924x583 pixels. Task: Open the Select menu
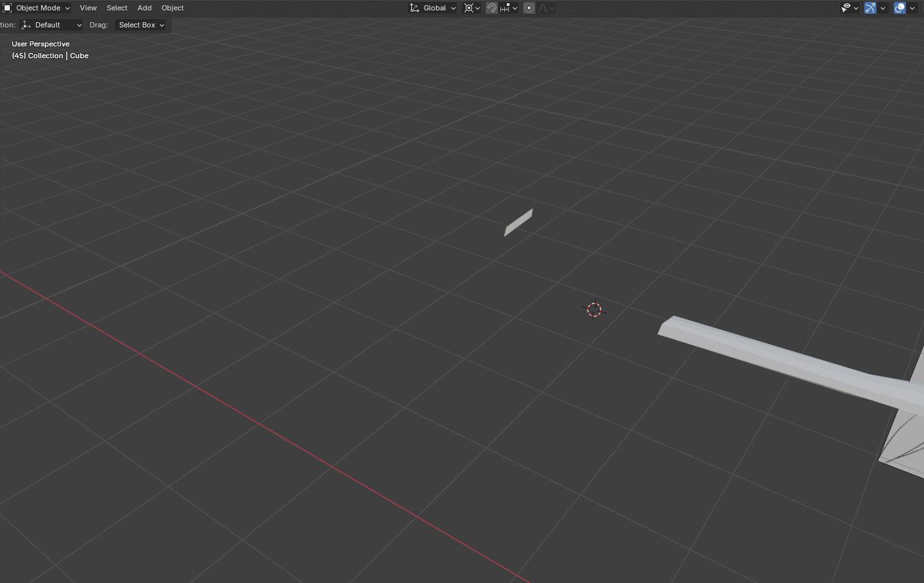pyautogui.click(x=117, y=8)
